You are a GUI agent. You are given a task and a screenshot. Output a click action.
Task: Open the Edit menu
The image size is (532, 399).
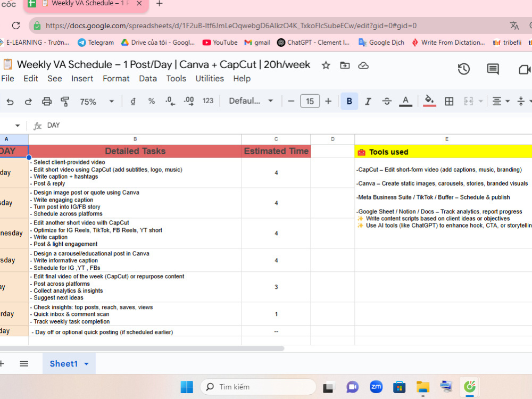pyautogui.click(x=30, y=78)
